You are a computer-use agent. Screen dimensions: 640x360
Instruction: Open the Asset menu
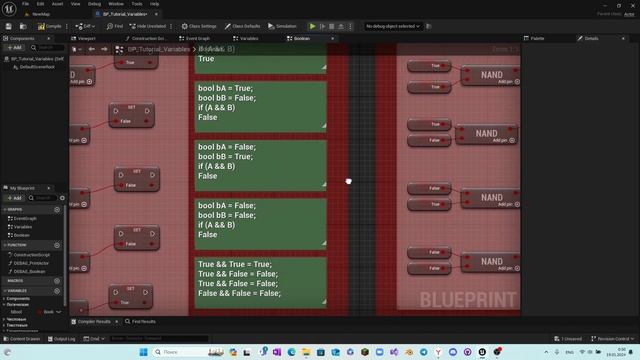coord(57,4)
